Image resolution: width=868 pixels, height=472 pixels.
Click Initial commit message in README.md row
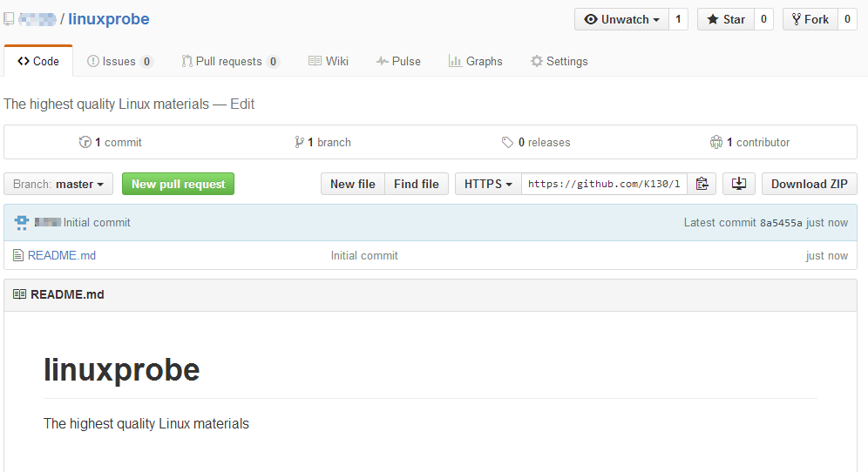(x=364, y=256)
